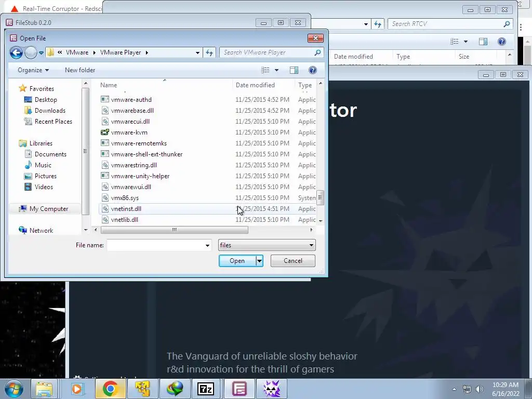
Task: Select the vmware-kvm file icon
Action: tap(105, 132)
